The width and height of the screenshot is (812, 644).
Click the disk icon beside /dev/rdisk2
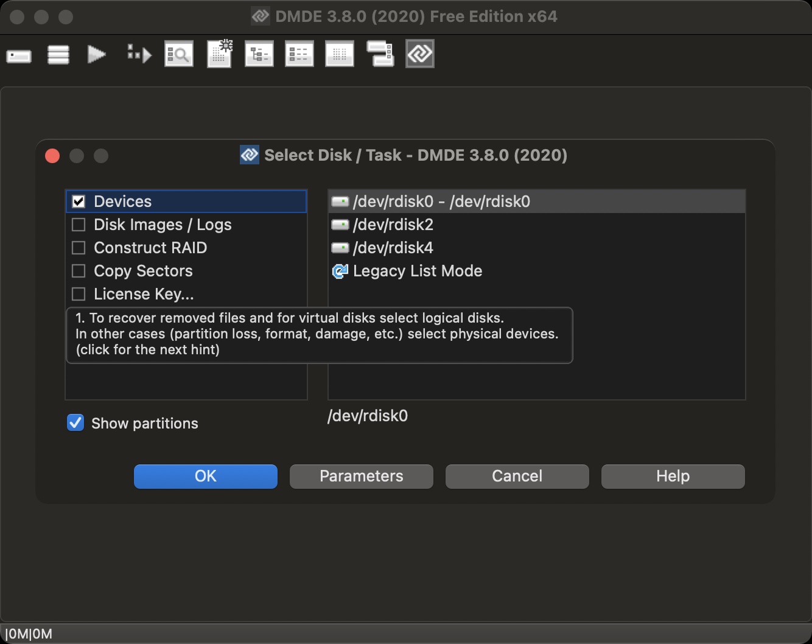pos(340,225)
